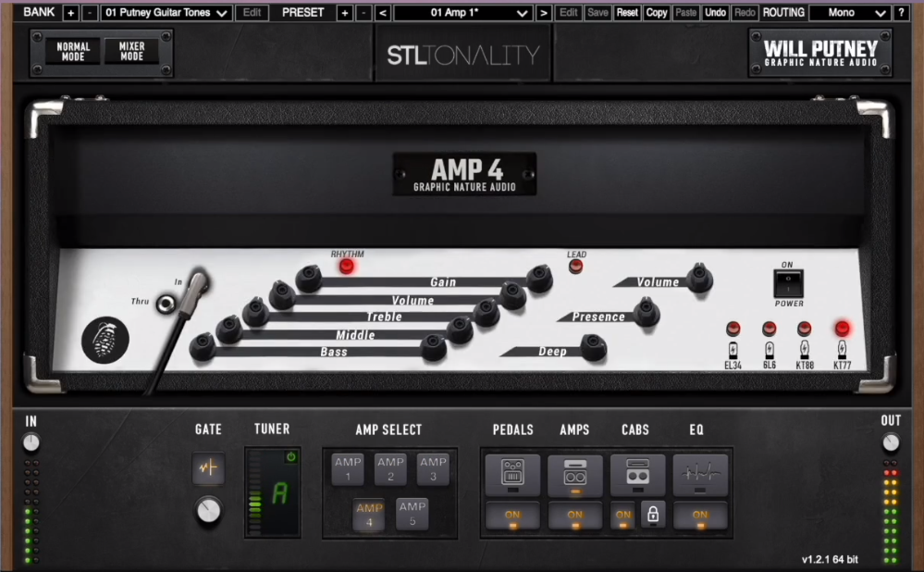924x572 pixels.
Task: Open the EQ section icon
Action: [x=700, y=474]
